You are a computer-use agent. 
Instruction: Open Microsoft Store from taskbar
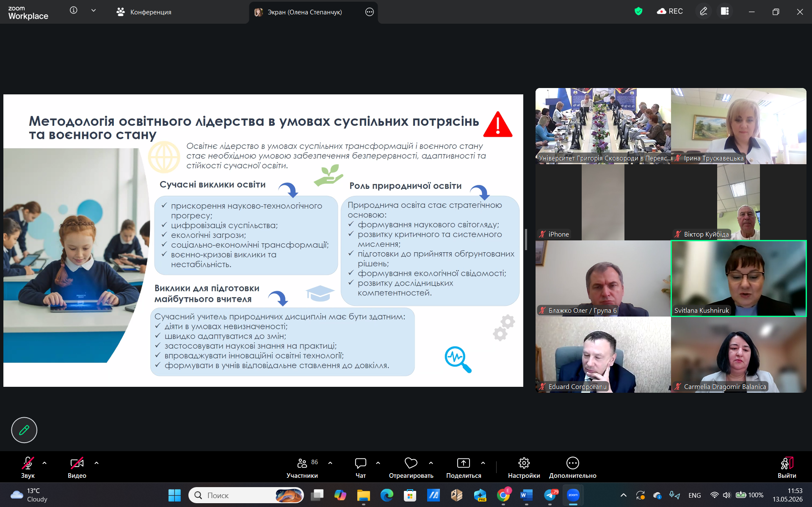coord(410,495)
